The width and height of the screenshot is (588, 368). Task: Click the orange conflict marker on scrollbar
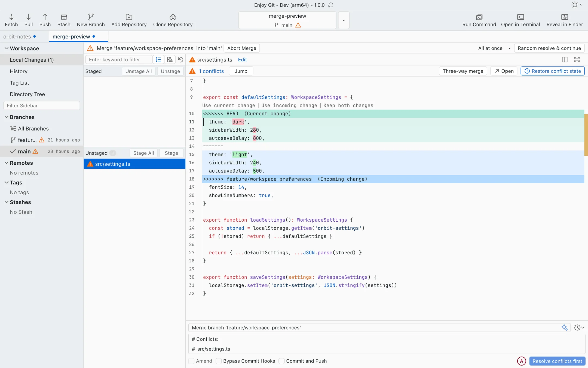(586, 135)
